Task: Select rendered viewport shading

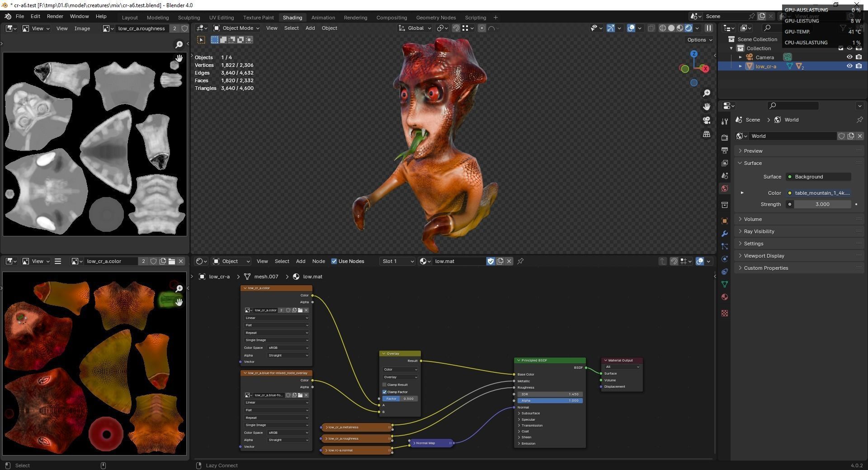Action: tap(689, 28)
